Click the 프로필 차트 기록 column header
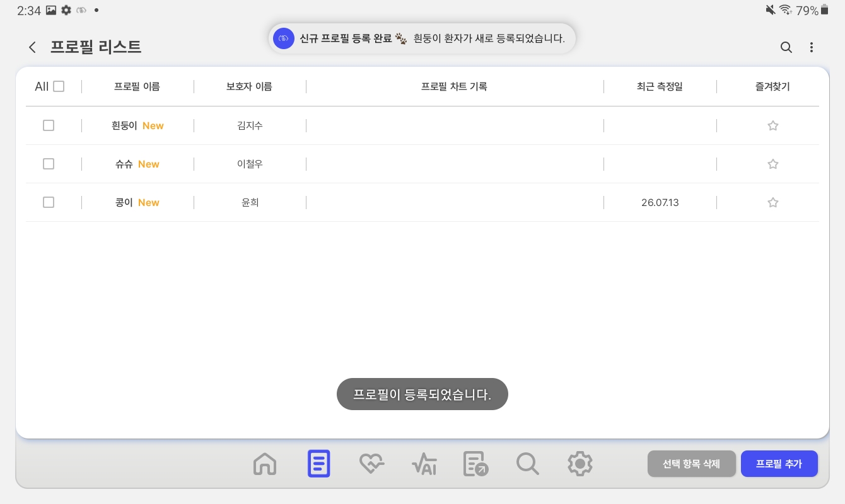845x504 pixels. 454,87
